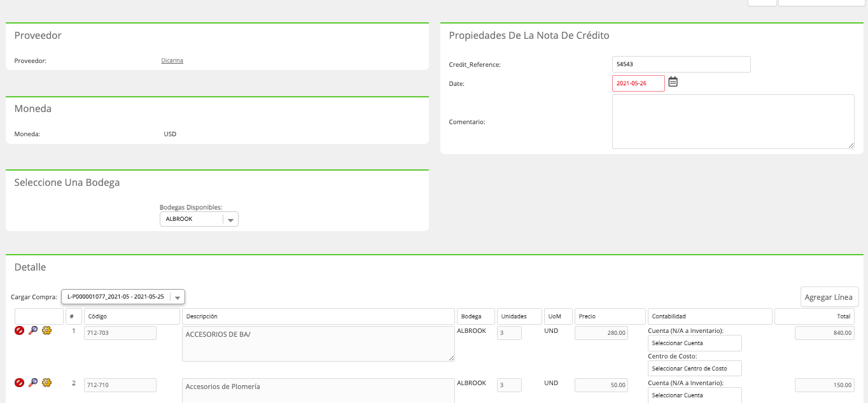Viewport: 868px width, 403px height.
Task: Open the Dicarina supplier link
Action: point(172,61)
